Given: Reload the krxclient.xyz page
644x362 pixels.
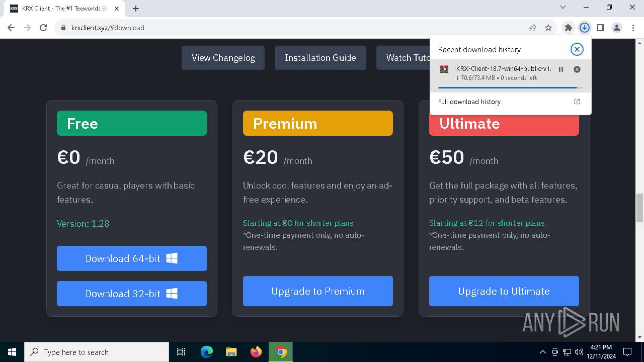Looking at the screenshot, I should (43, 28).
